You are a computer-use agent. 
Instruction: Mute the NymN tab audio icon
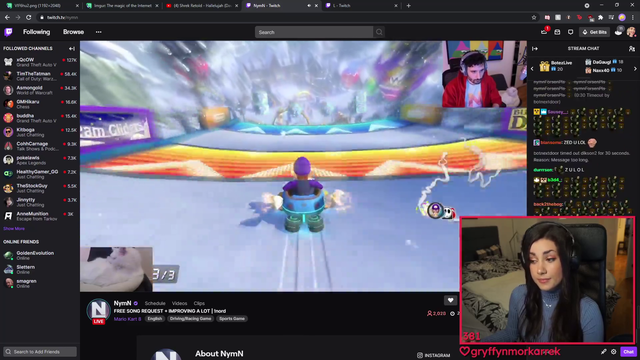pyautogui.click(x=309, y=6)
